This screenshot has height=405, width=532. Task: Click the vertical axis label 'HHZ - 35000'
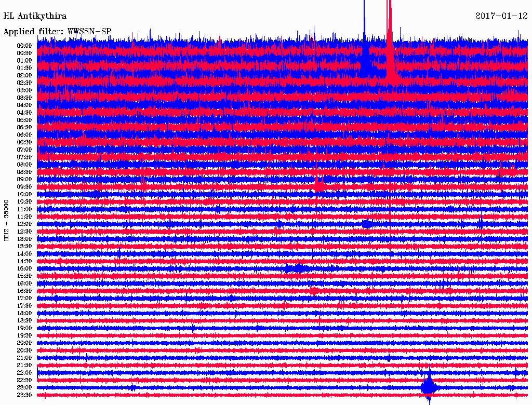point(6,220)
